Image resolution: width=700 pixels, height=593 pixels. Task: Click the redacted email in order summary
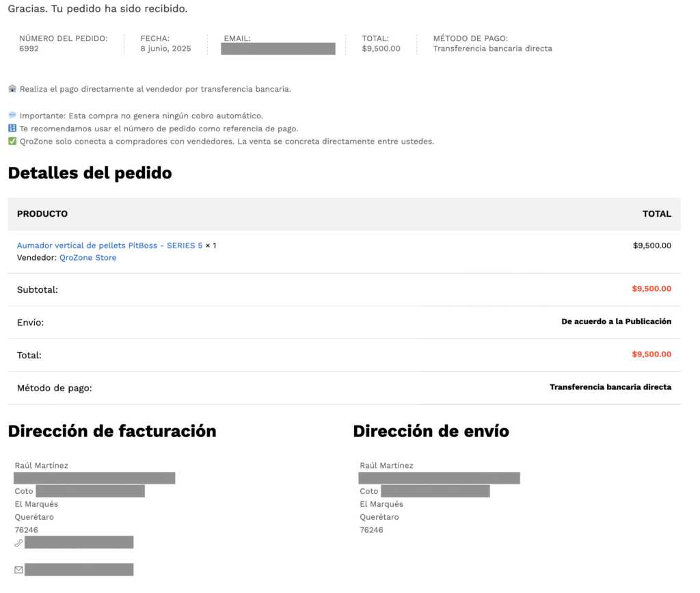(x=278, y=49)
